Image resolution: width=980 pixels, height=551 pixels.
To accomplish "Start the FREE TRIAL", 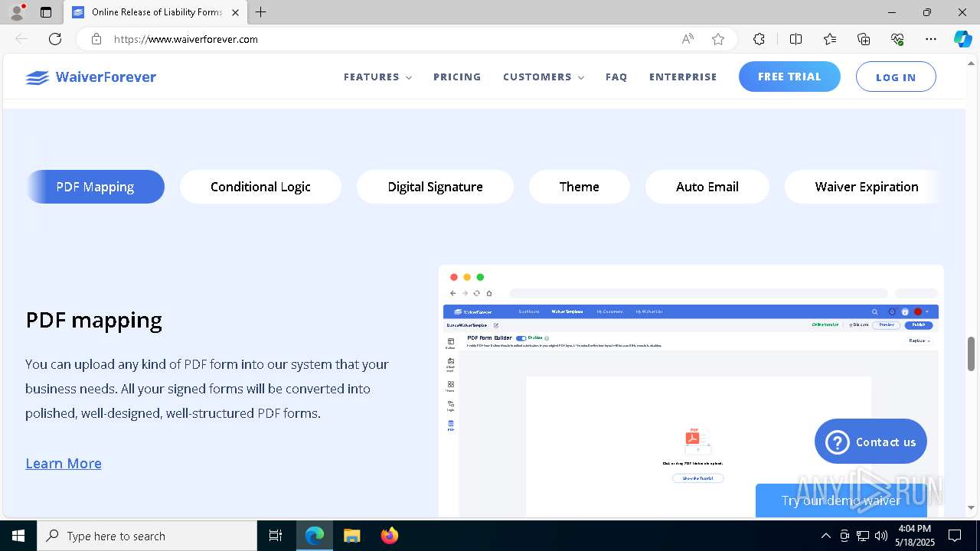I will [x=789, y=77].
